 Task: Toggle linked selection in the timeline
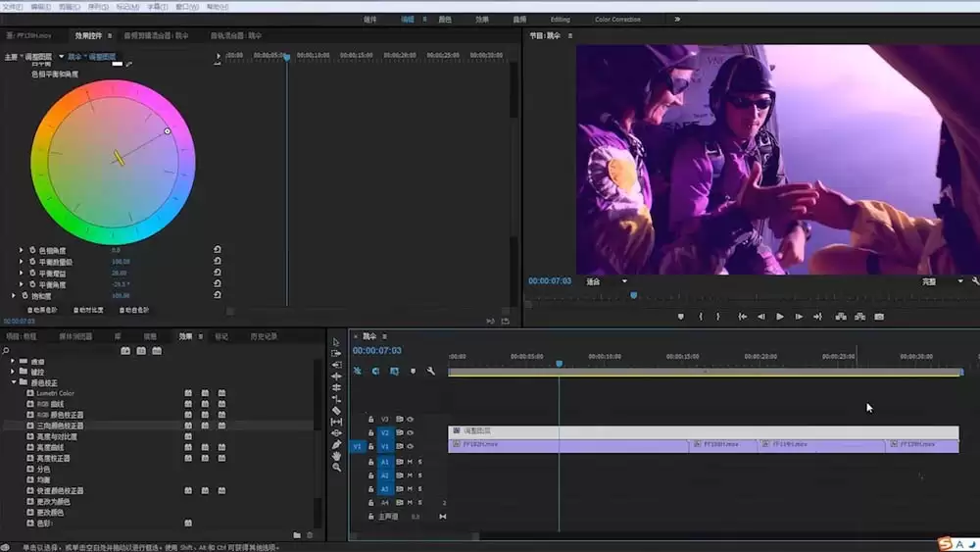click(x=394, y=371)
